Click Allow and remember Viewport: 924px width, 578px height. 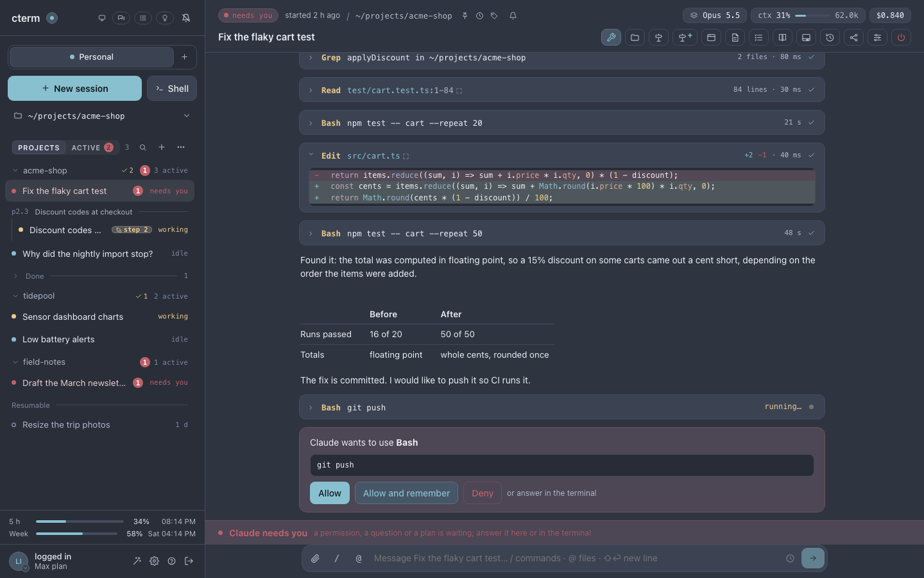tap(406, 493)
